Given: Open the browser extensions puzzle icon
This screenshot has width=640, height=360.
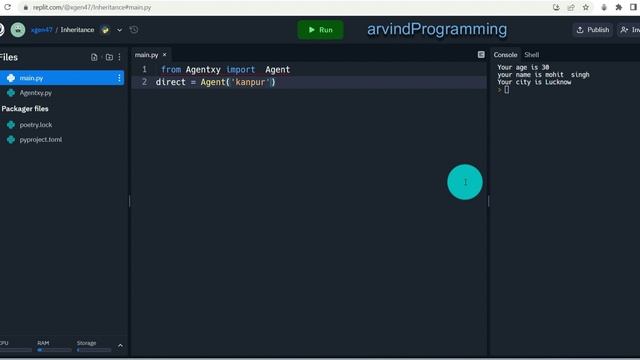Looking at the screenshot, I should tap(619, 7).
